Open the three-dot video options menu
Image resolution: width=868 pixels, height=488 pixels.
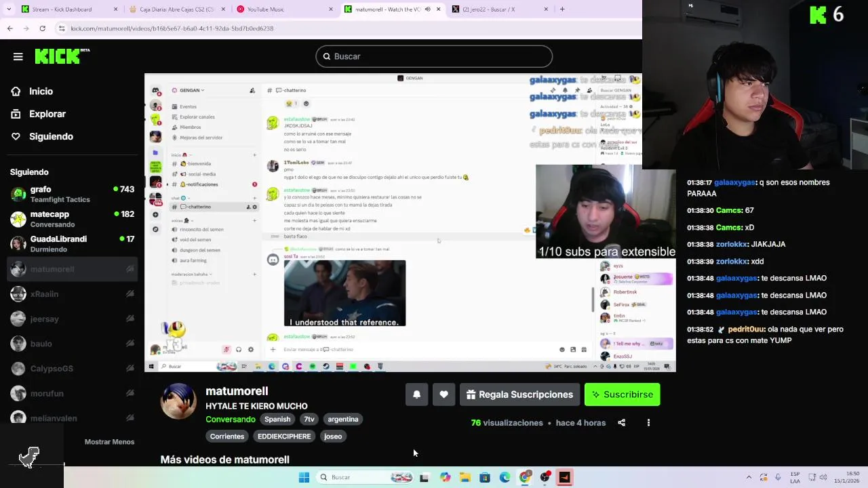648,423
